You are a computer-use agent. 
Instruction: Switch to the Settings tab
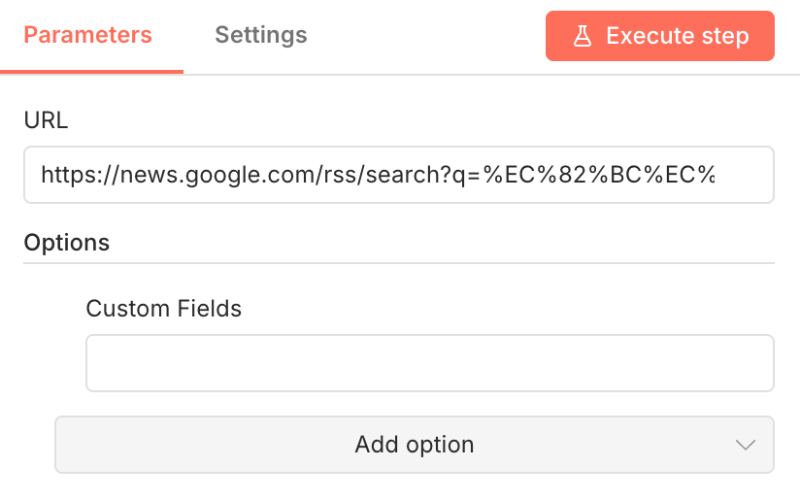[261, 36]
